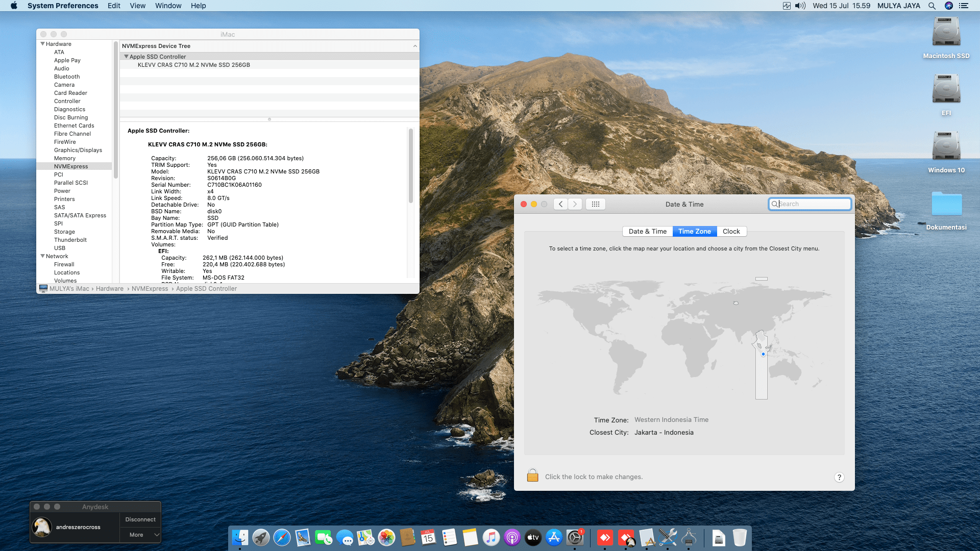Open Photos from the Dock

tap(386, 537)
